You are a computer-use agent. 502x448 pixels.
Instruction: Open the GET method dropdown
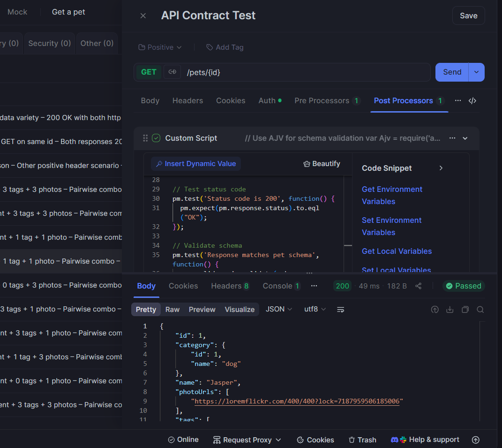pyautogui.click(x=149, y=72)
